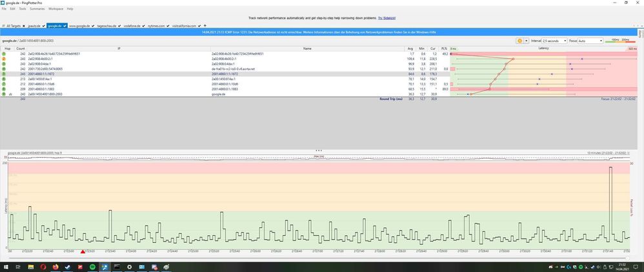Click the hop 7 status icon
644x272 pixels.
click(x=4, y=83)
